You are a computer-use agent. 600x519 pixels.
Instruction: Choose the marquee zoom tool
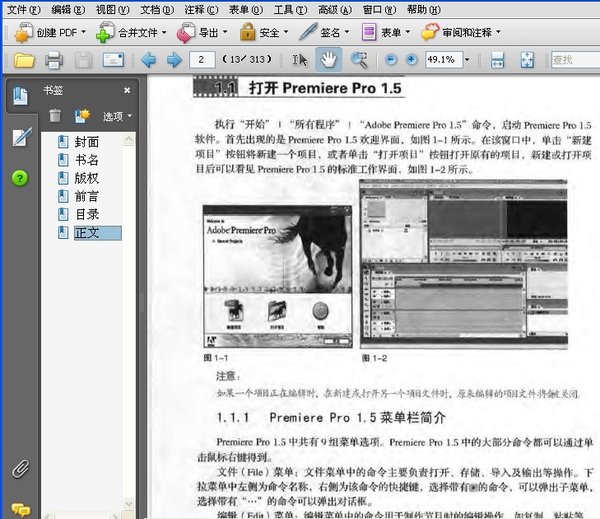point(359,60)
